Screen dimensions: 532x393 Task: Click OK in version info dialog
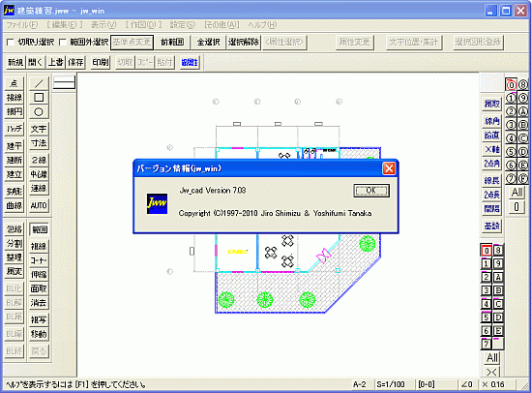371,191
